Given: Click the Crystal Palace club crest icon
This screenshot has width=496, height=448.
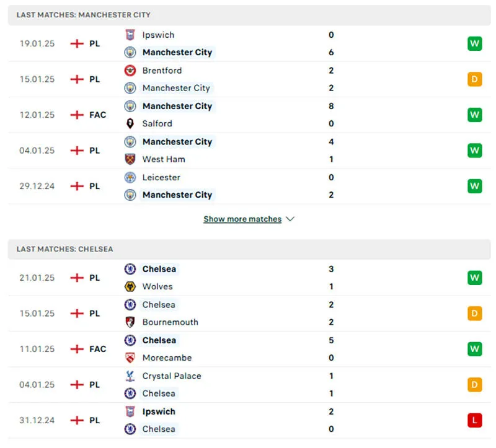Looking at the screenshot, I should [x=130, y=376].
